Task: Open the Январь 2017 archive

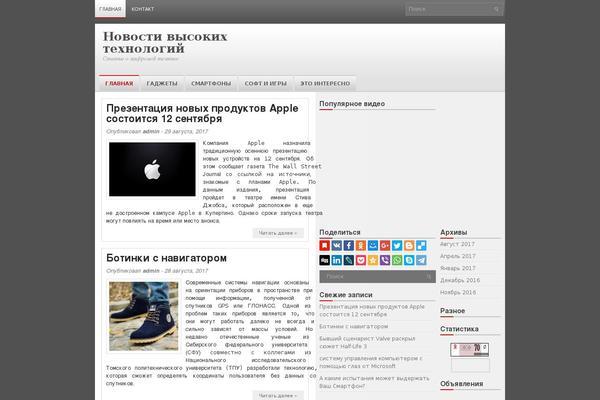Action: 458,268
